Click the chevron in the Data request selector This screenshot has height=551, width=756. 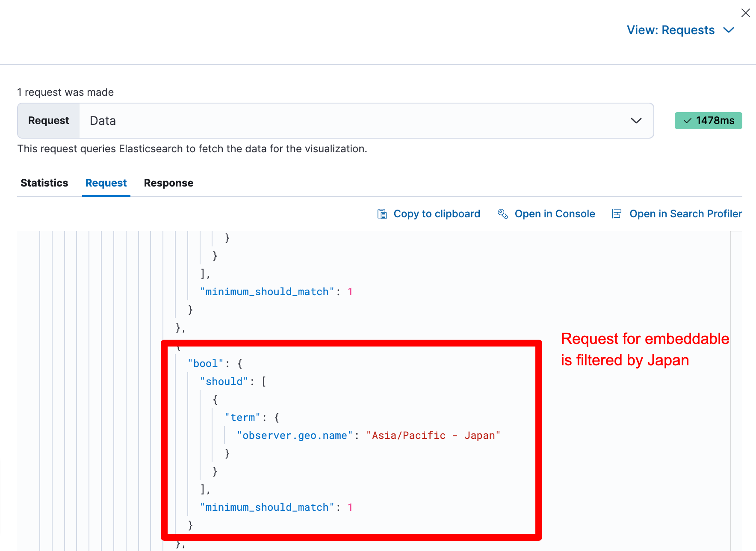tap(636, 121)
